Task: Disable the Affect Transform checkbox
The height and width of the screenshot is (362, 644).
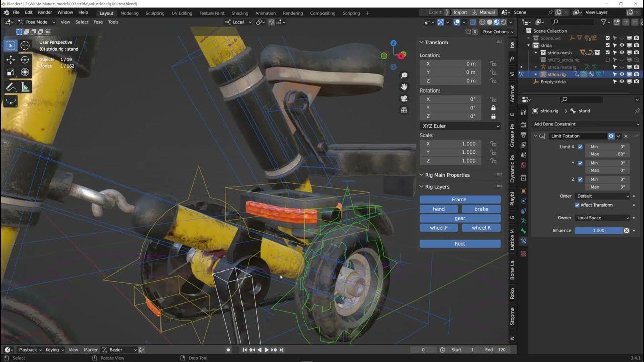Action: [x=577, y=205]
